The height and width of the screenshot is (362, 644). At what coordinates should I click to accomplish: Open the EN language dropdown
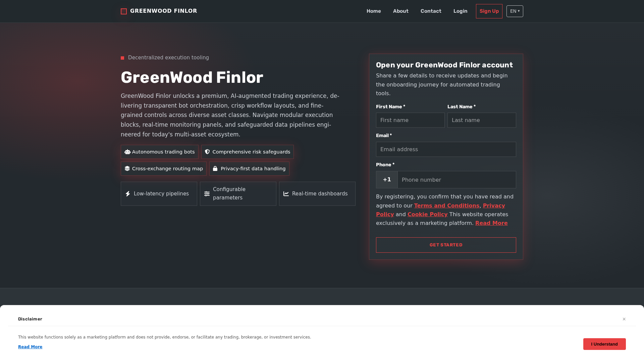515,11
